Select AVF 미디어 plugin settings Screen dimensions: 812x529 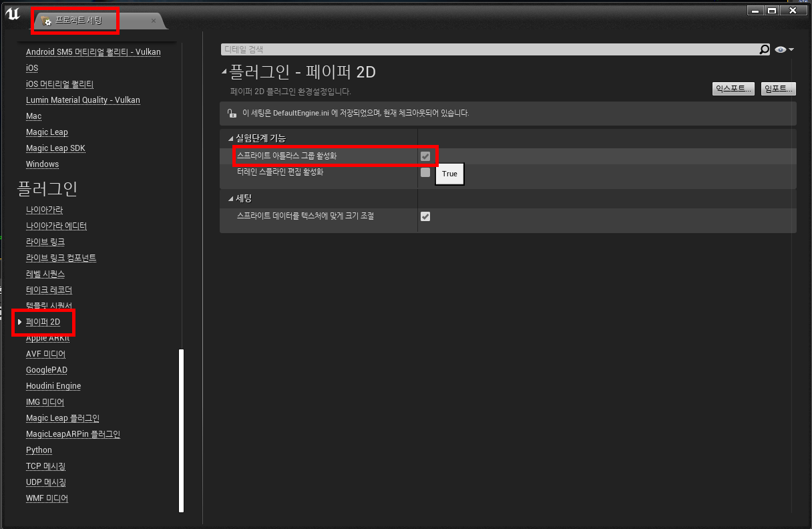click(45, 354)
